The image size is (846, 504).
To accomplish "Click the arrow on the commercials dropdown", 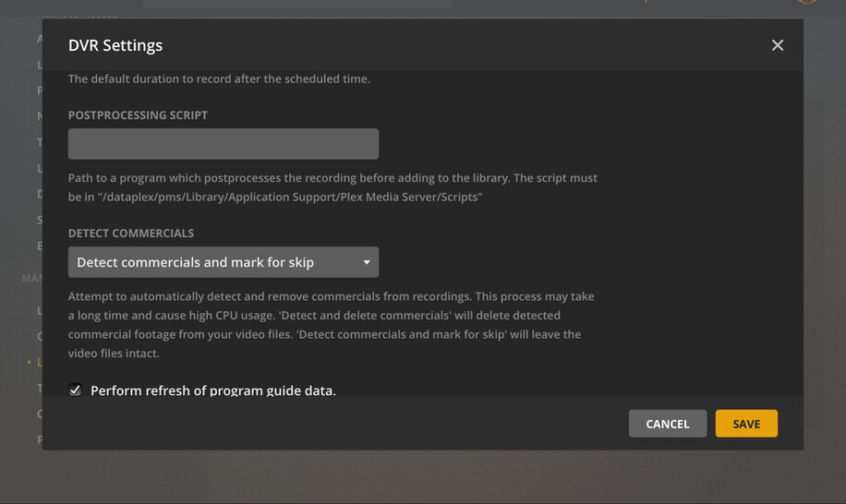I will click(x=367, y=262).
